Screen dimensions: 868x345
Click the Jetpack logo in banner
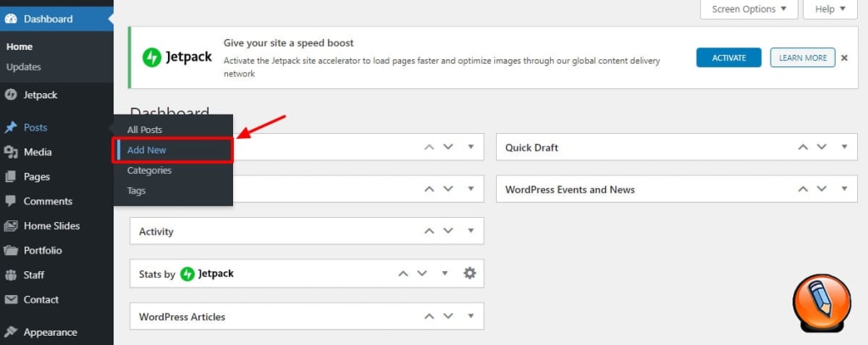click(x=177, y=57)
